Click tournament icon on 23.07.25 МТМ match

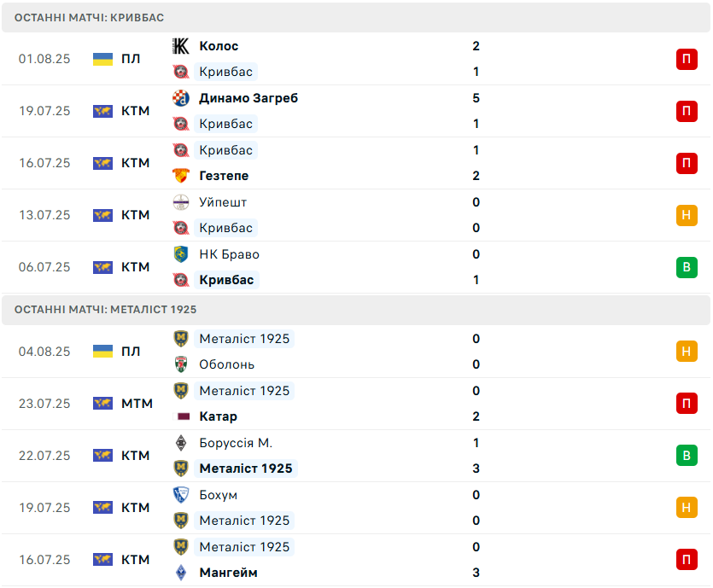[102, 404]
